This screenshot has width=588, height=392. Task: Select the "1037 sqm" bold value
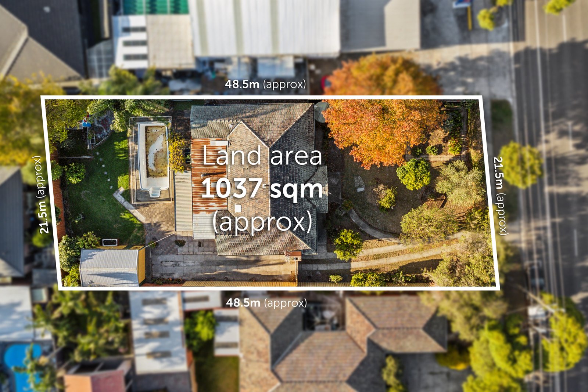tap(262, 188)
